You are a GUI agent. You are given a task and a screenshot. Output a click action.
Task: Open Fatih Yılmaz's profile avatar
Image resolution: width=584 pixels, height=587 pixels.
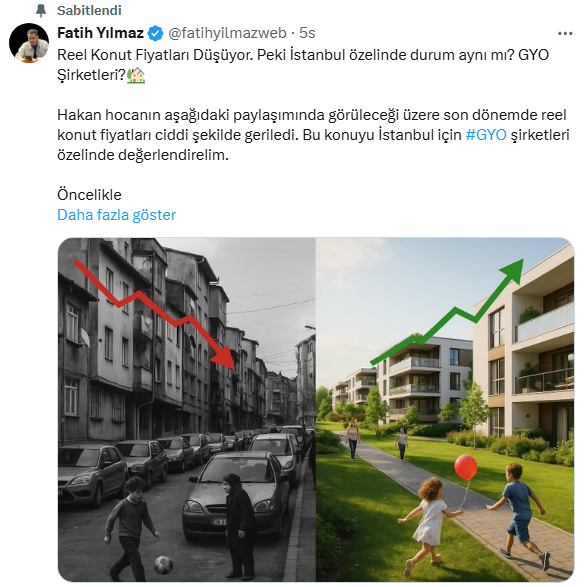(x=29, y=42)
